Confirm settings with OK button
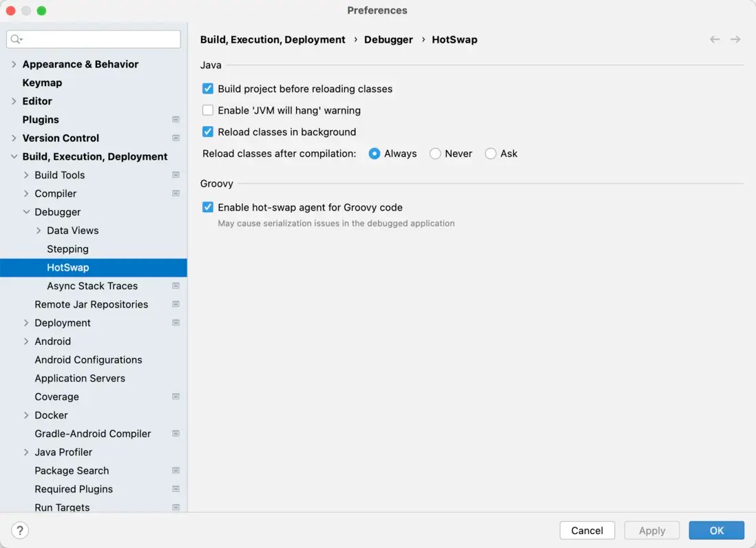This screenshot has width=756, height=548. [x=717, y=531]
